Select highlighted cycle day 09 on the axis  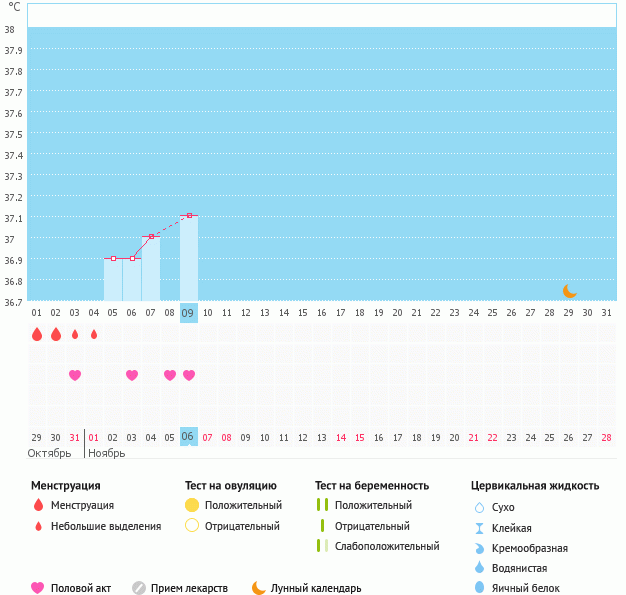coord(188,313)
